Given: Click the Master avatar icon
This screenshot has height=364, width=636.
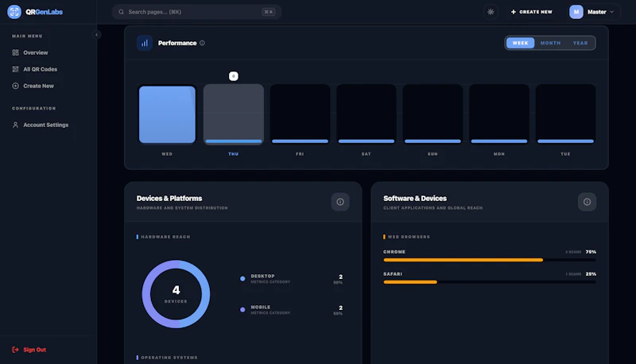Looking at the screenshot, I should click(576, 12).
